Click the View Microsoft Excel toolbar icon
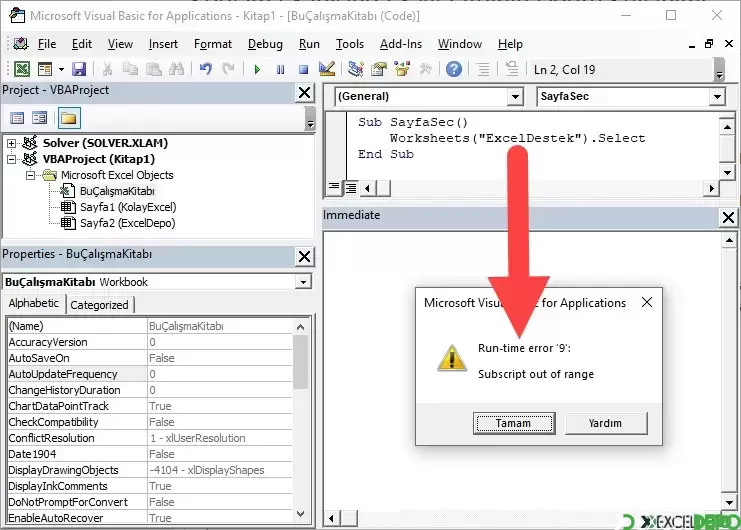 click(x=22, y=69)
